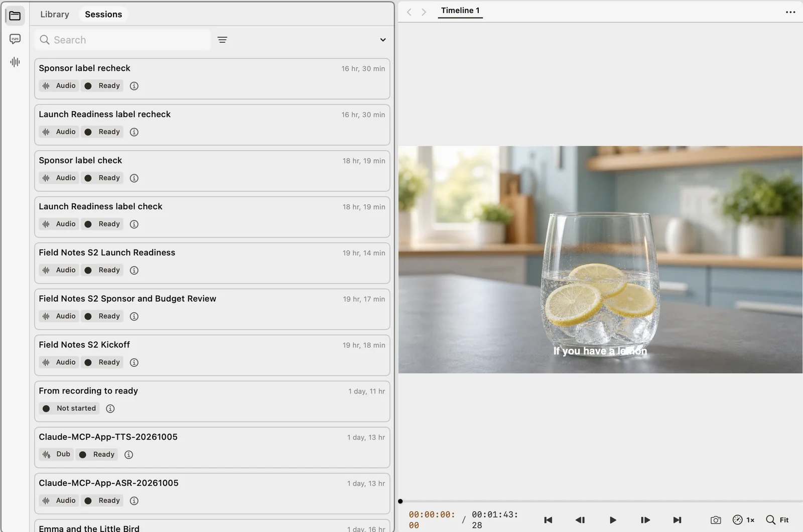This screenshot has height=532, width=803.
Task: Click the playback speed gauge icon
Action: coord(737,520)
